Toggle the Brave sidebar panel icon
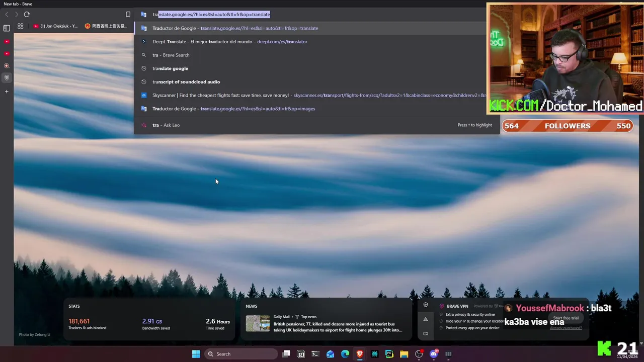This screenshot has height=362, width=644. (x=7, y=28)
